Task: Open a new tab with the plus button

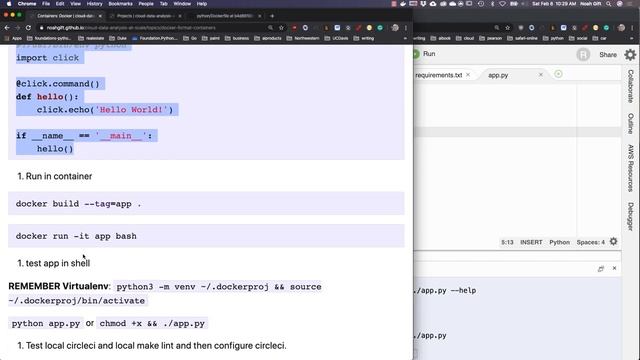Action: [272, 16]
